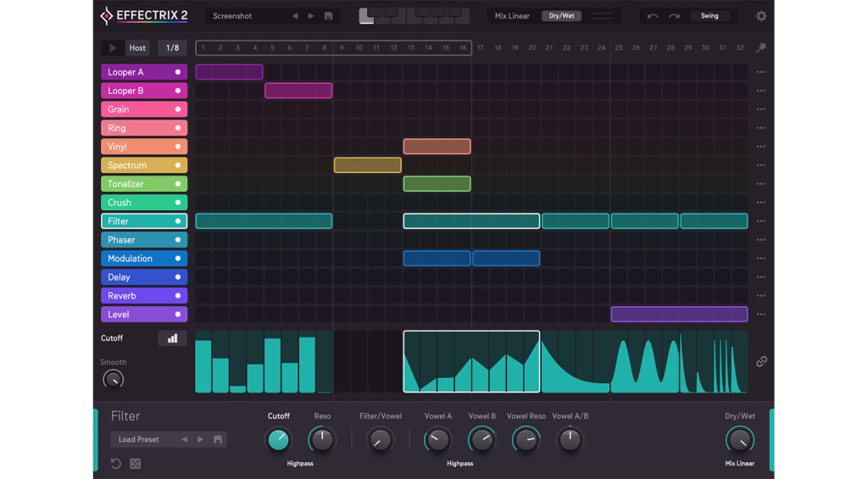
Task: Open Filter row options dots
Action: coord(761,221)
